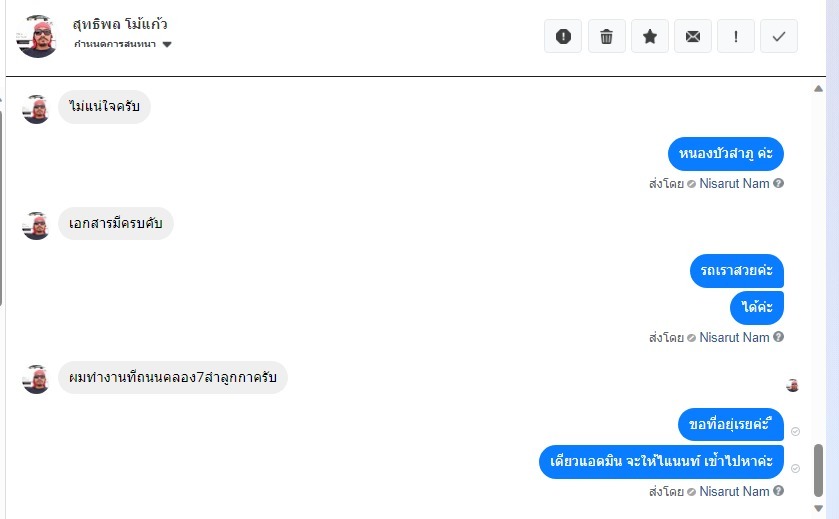The height and width of the screenshot is (519, 839).
Task: Click the small seen-by avatar indicator
Action: pos(792,385)
